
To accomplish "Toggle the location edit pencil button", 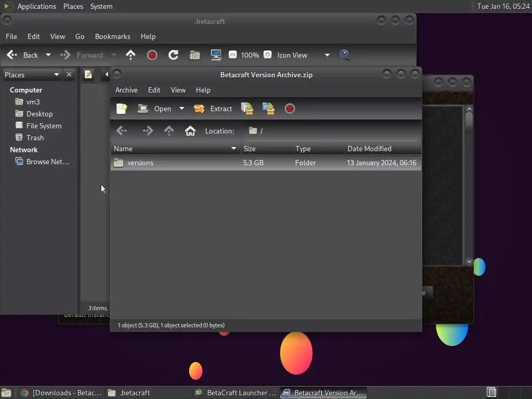I will (x=88, y=74).
